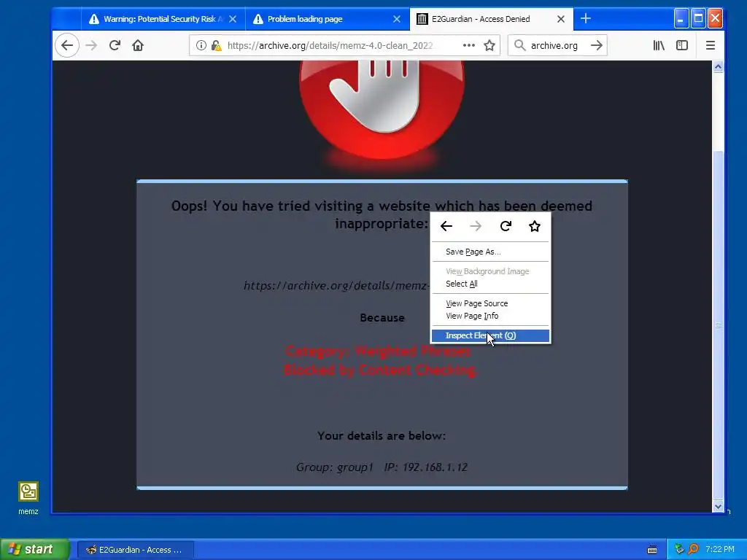747x560 pixels.
Task: Click the context menu forward arrow
Action: (476, 226)
